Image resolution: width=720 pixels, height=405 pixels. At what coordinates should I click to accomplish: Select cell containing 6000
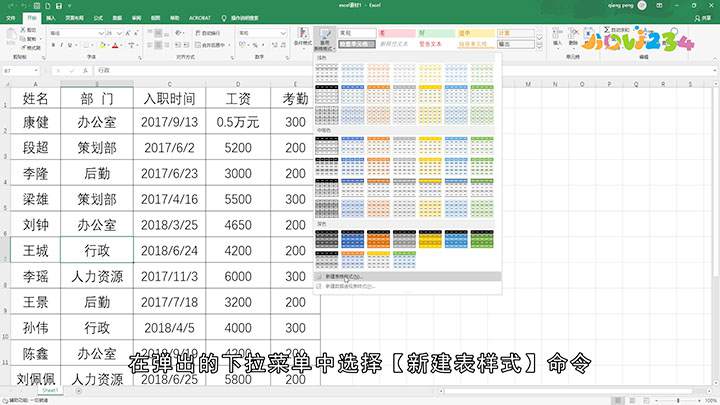click(x=238, y=276)
